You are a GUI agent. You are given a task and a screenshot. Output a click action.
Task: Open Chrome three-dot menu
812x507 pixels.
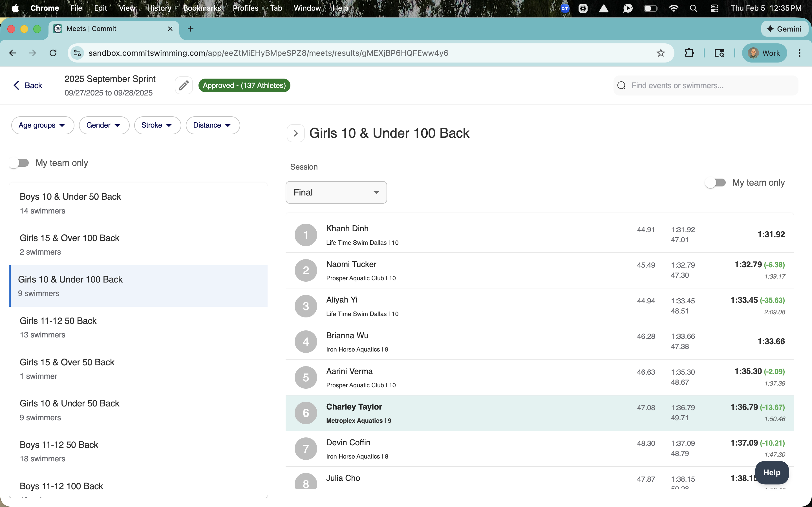tap(799, 53)
